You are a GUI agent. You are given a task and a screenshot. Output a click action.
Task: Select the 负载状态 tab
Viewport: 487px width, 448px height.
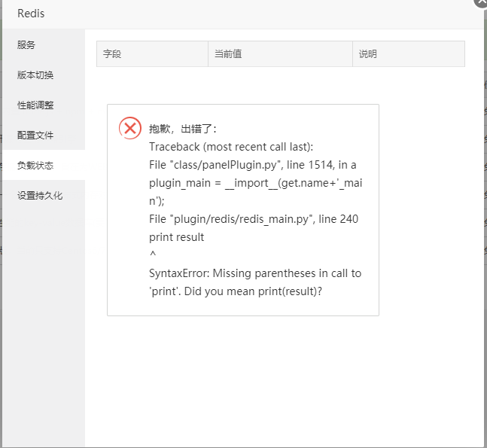44,166
